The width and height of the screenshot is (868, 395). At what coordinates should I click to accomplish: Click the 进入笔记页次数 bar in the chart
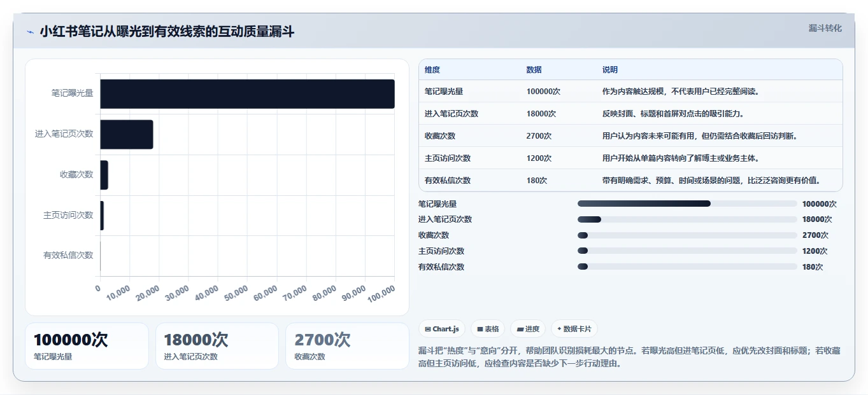(x=127, y=134)
